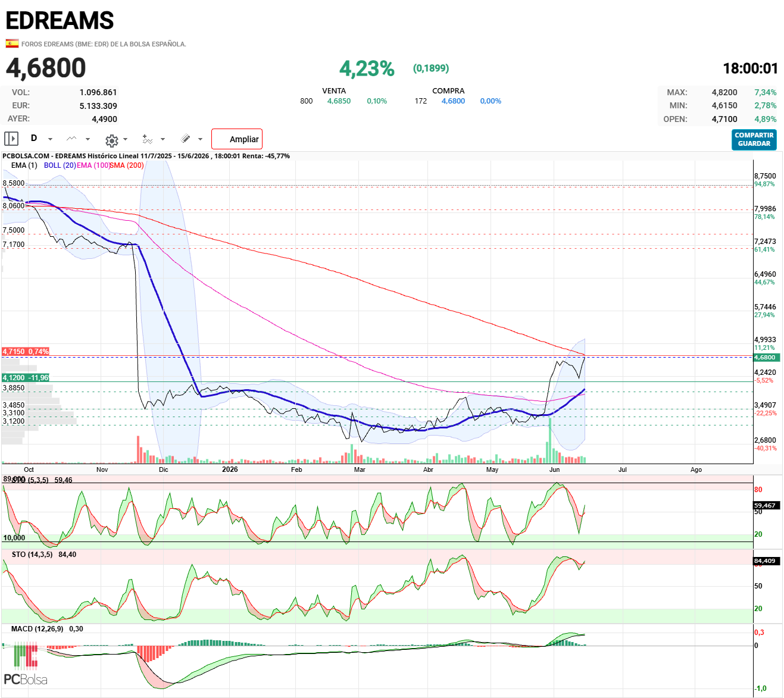Click the 2026 year label on time axis
The height and width of the screenshot is (698, 784).
tap(230, 469)
